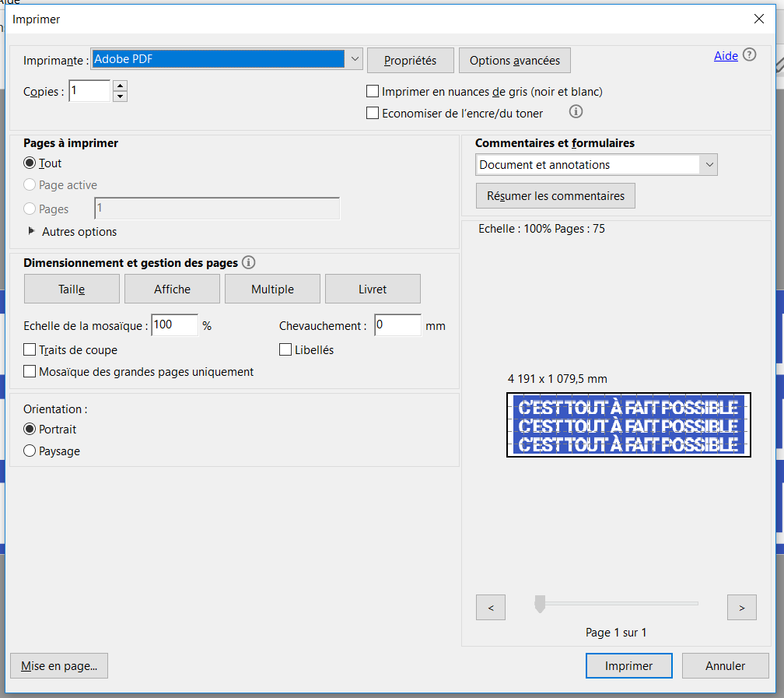Click the preview page slider handle
Viewport: 784px width, 698px height.
click(x=540, y=604)
